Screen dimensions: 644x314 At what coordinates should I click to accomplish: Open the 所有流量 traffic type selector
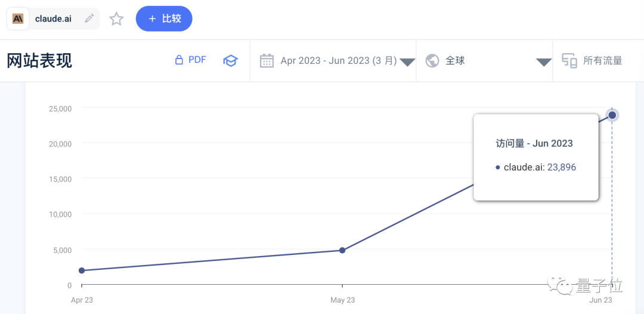tap(603, 61)
